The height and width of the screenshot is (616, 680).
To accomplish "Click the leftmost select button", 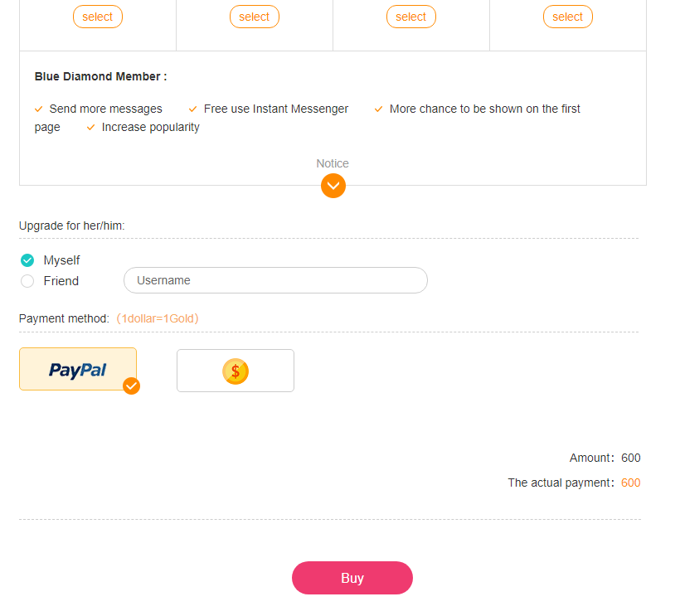I will (98, 17).
